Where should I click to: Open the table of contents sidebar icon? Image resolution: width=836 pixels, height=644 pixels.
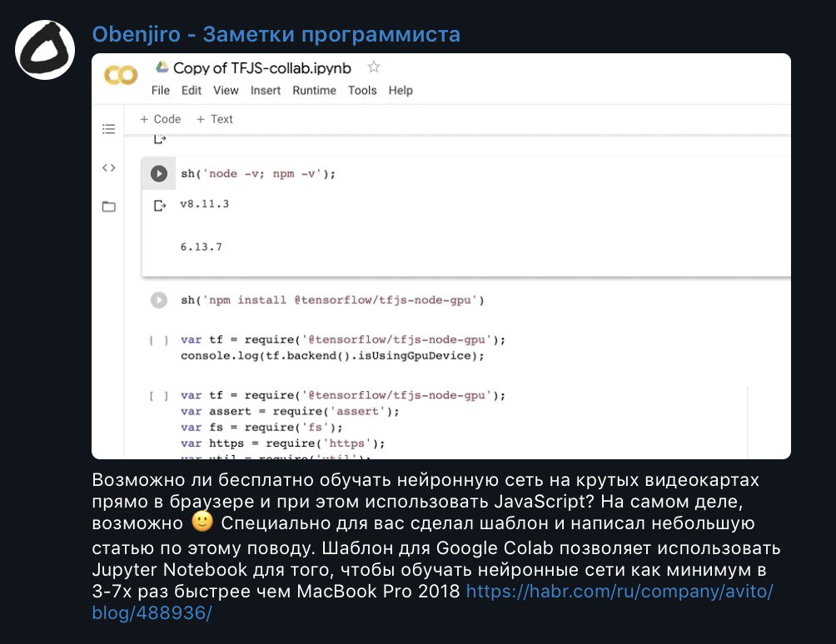coord(109,129)
